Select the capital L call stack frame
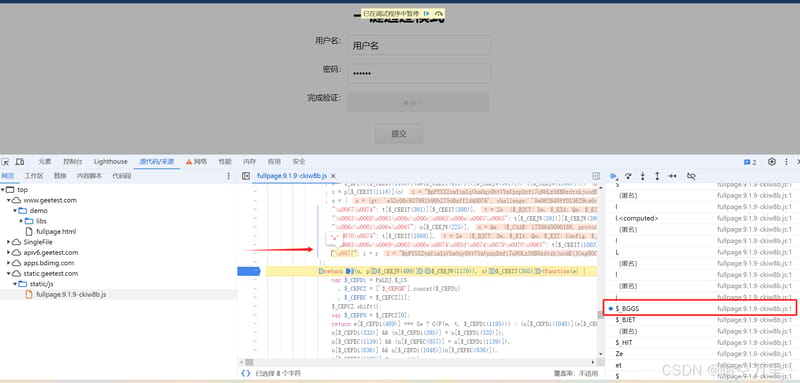The image size is (800, 383). pyautogui.click(x=700, y=252)
